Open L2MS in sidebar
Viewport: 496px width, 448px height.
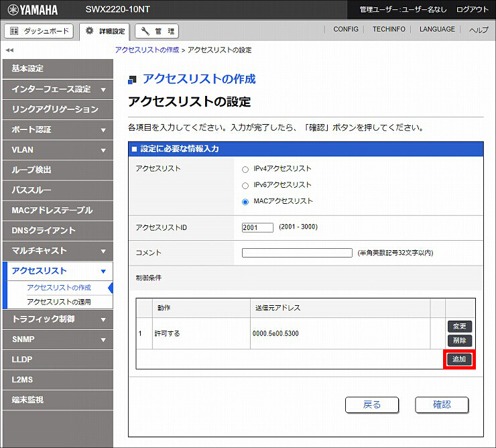(x=58, y=380)
